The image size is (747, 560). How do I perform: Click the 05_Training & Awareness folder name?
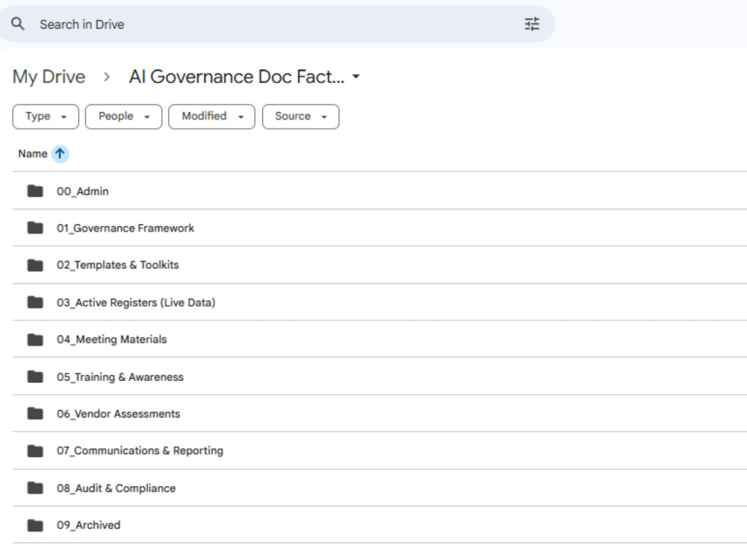tap(120, 377)
